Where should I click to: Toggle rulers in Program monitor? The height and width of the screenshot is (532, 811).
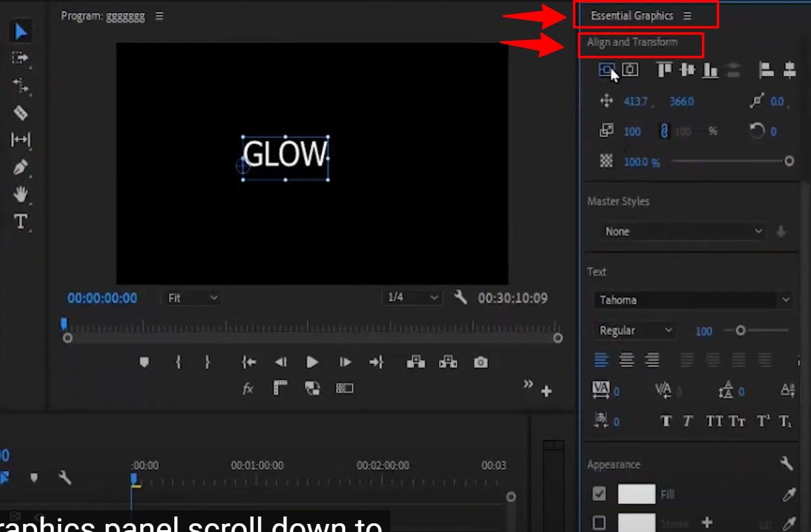click(x=281, y=388)
